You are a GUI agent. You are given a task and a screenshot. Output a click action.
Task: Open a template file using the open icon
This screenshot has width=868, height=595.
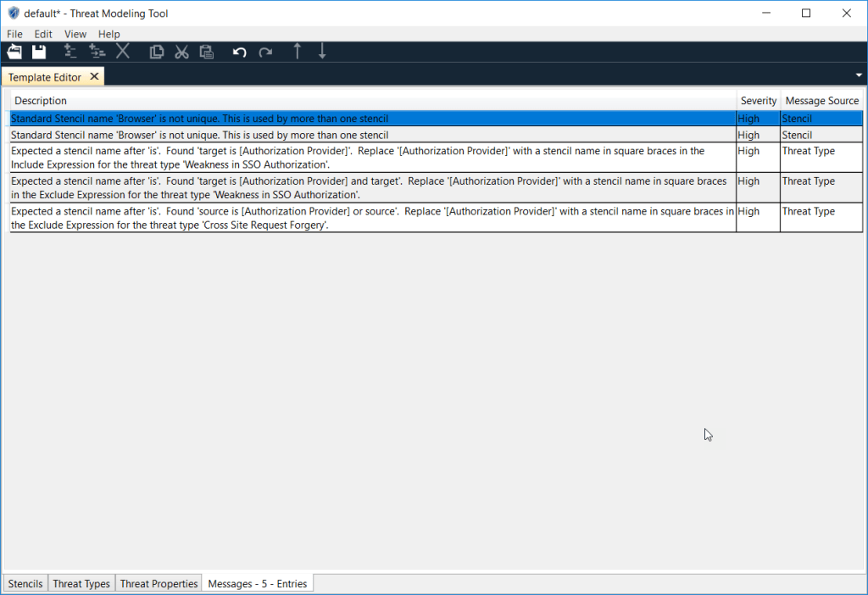pos(14,51)
